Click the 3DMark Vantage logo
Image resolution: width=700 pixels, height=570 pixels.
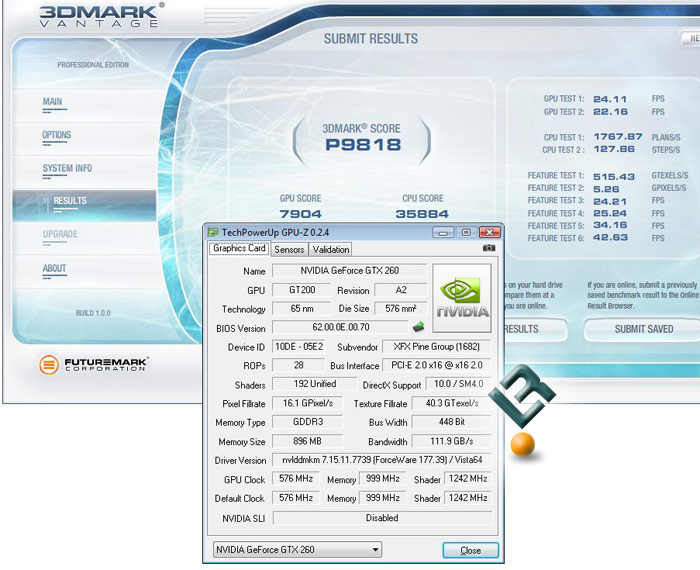coord(102,15)
